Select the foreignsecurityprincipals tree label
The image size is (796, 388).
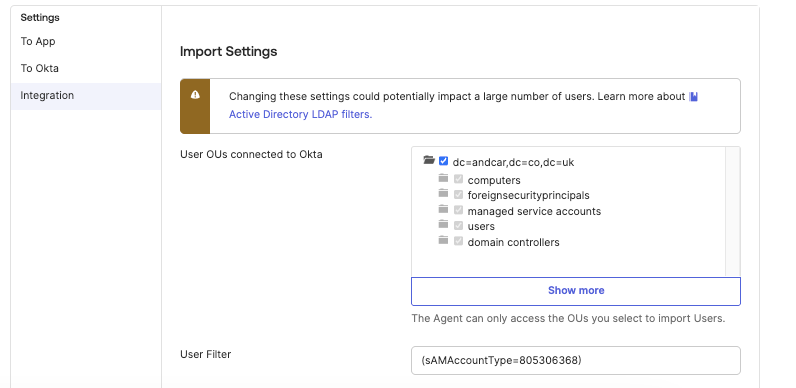[x=528, y=196]
